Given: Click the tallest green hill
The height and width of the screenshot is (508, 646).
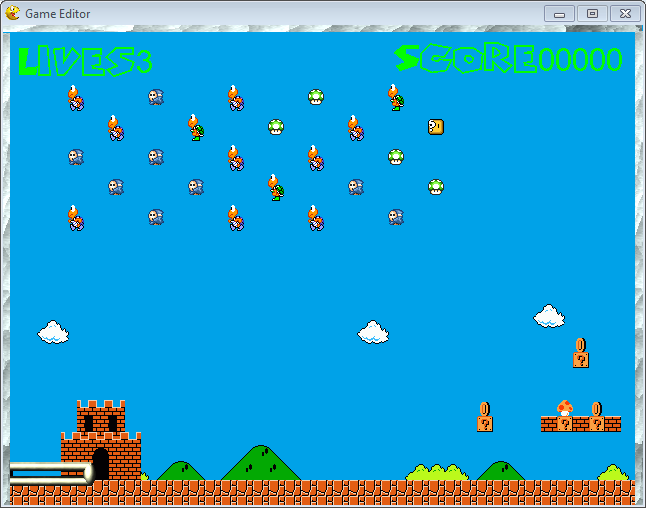Looking at the screenshot, I should click(x=260, y=463).
